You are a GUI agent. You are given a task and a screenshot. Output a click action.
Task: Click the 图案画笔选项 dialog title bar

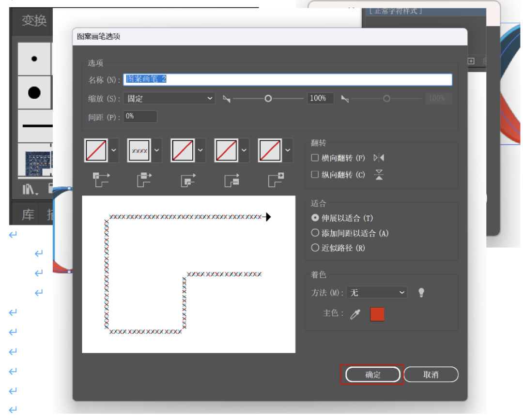click(270, 37)
